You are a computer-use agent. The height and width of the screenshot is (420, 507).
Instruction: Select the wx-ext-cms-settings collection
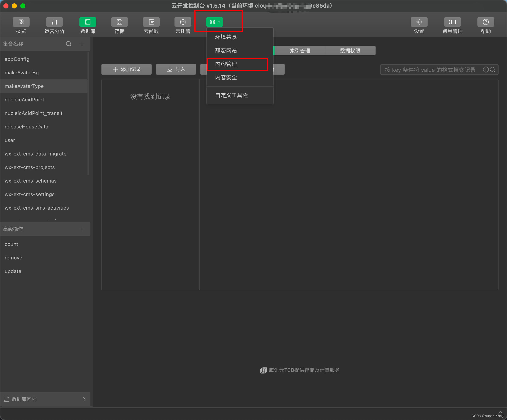point(44,194)
